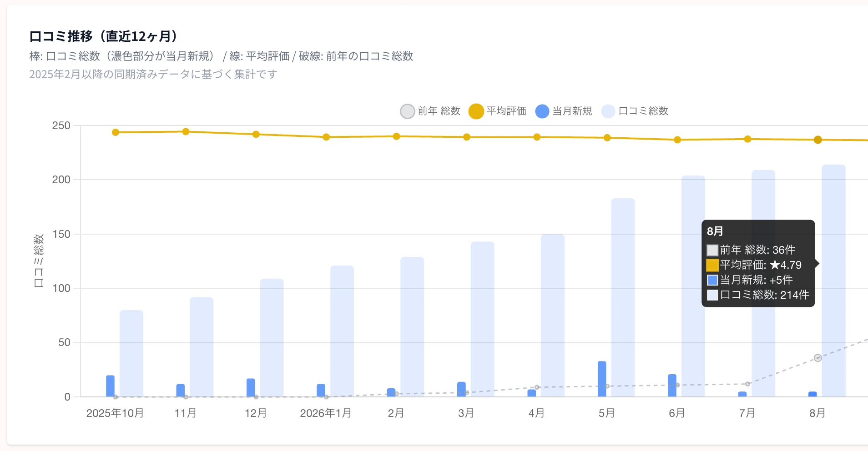This screenshot has width=868, height=451.
Task: Click the 2025年2月以降の同期済み note text
Action: click(153, 74)
